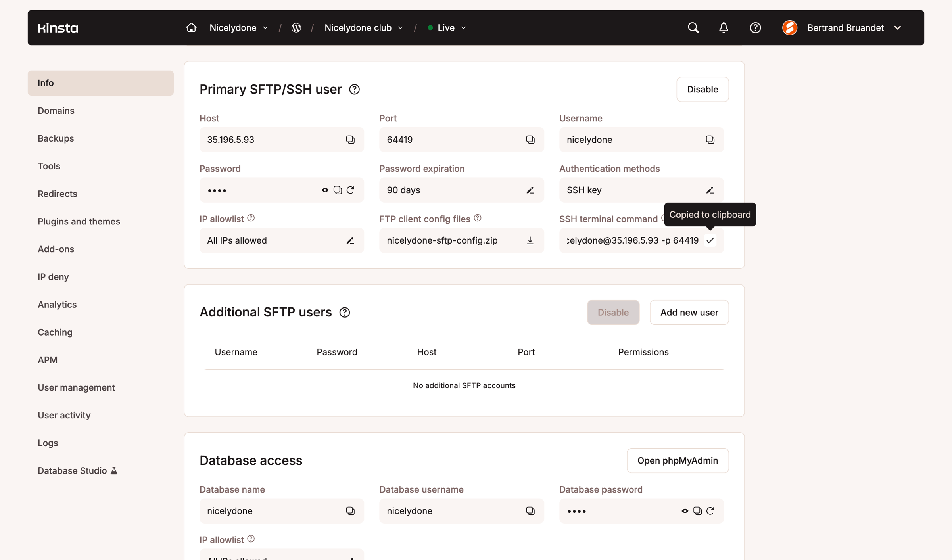Regenerate the Database password
952x560 pixels.
(710, 511)
